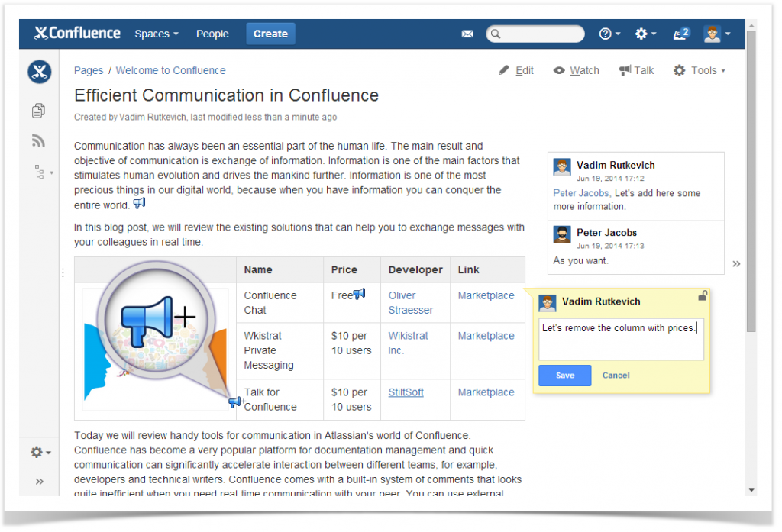
Task: Open the mail envelope icon in header
Action: pyautogui.click(x=467, y=34)
